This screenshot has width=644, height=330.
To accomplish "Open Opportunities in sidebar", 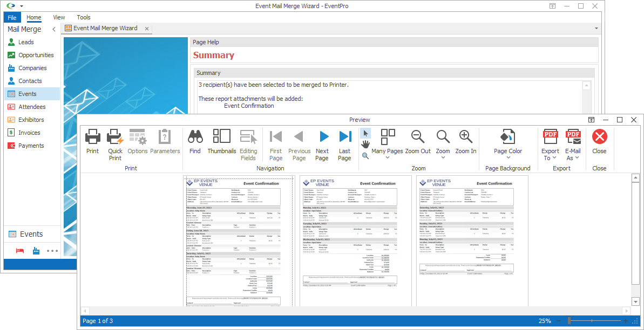I will pos(32,55).
